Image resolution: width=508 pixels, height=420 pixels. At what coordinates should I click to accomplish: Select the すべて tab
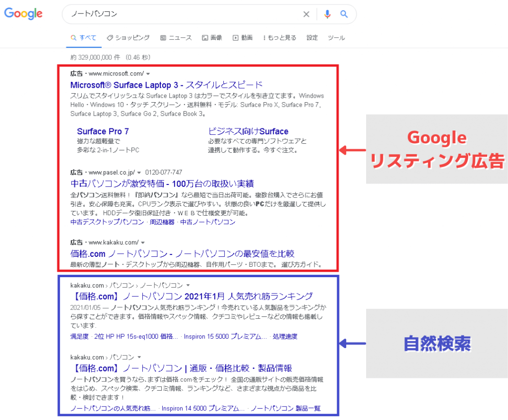point(83,38)
